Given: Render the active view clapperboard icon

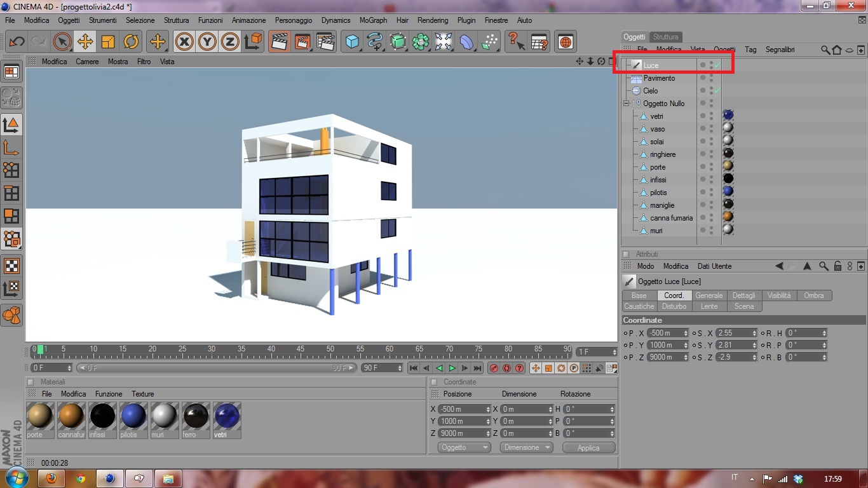Looking at the screenshot, I should tap(278, 42).
